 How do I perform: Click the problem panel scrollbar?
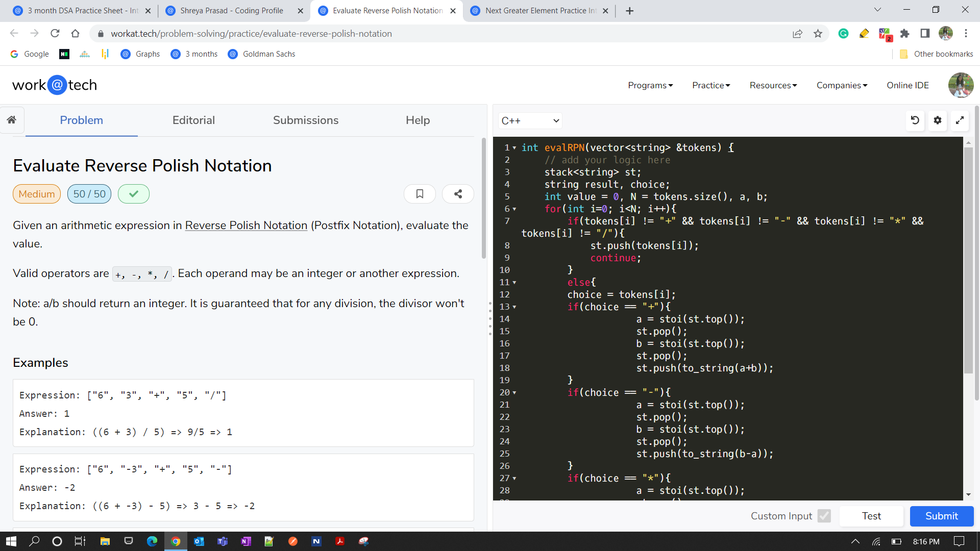484,198
